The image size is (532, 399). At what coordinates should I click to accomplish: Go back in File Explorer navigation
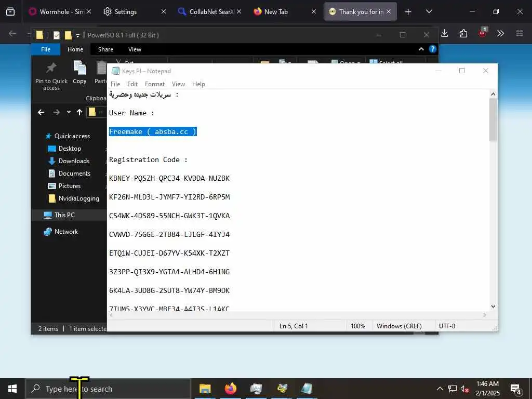(x=41, y=112)
